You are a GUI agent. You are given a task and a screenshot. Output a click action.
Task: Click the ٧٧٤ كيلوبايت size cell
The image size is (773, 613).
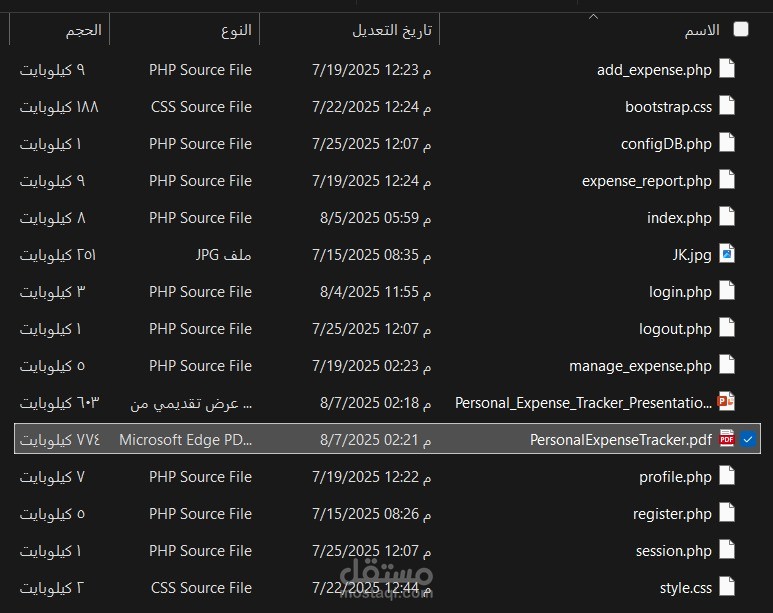[60, 440]
